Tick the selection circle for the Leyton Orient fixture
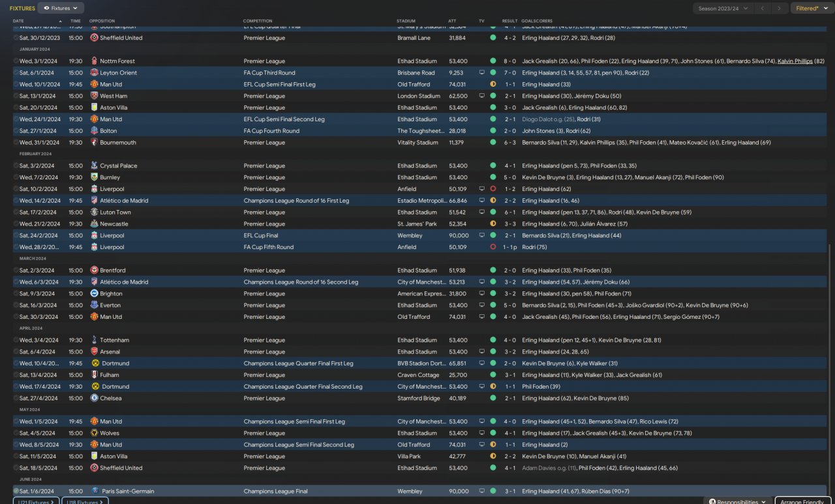This screenshot has width=835, height=504. point(16,73)
